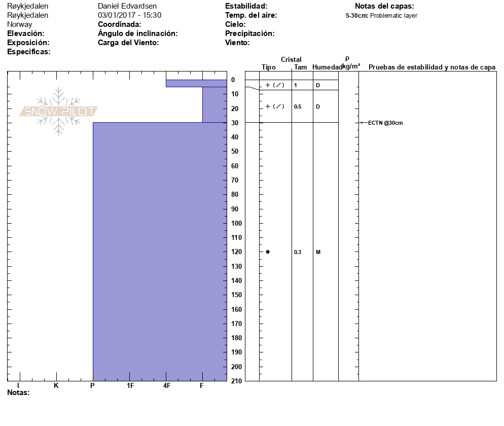The width and height of the screenshot is (504, 426).
Task: Click the 5-30cm fist hardness bar
Action: pos(214,104)
